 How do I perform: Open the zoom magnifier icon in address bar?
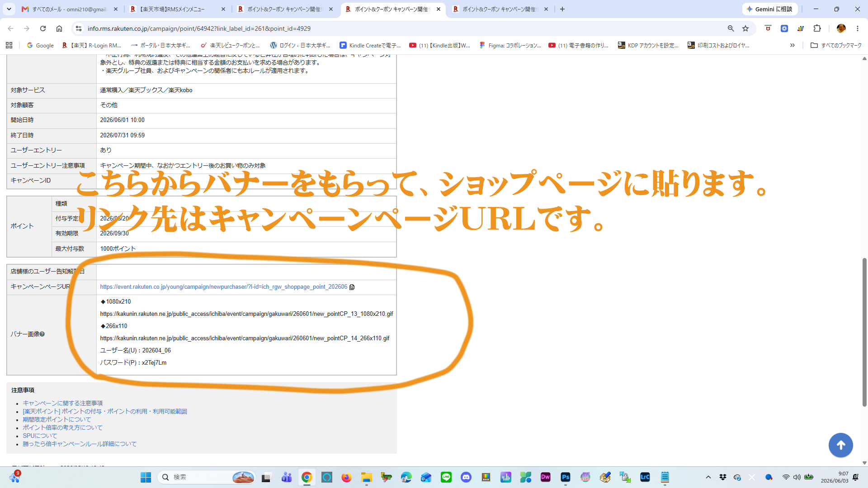point(731,28)
